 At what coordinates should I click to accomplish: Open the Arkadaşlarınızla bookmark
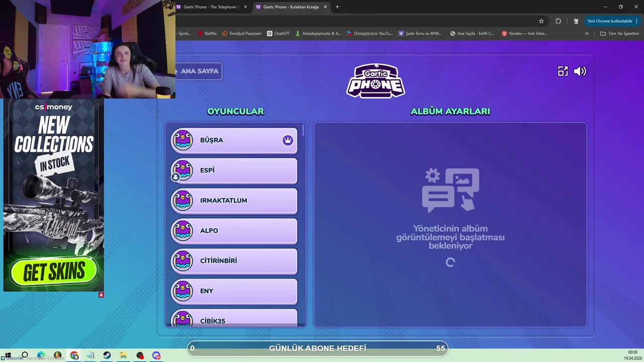(x=318, y=34)
